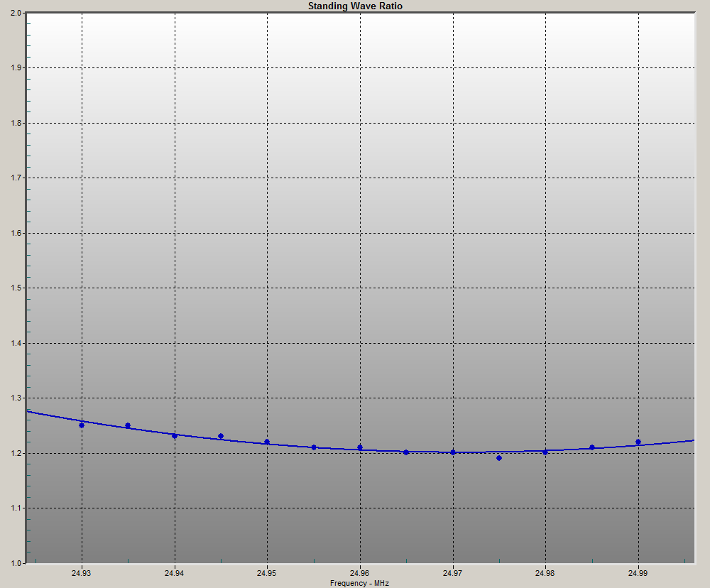Select the 24.97 label on the frequency axis
The width and height of the screenshot is (710, 588).
(453, 573)
